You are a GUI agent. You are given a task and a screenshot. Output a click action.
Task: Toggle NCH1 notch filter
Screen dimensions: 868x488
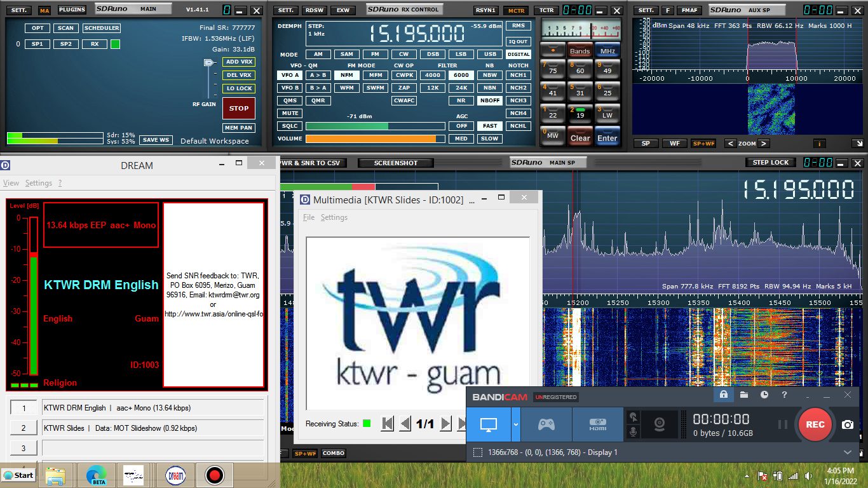pos(519,75)
